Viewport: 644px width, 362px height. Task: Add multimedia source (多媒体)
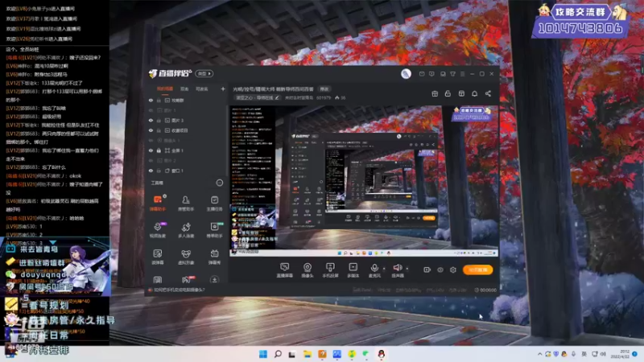[x=353, y=270]
